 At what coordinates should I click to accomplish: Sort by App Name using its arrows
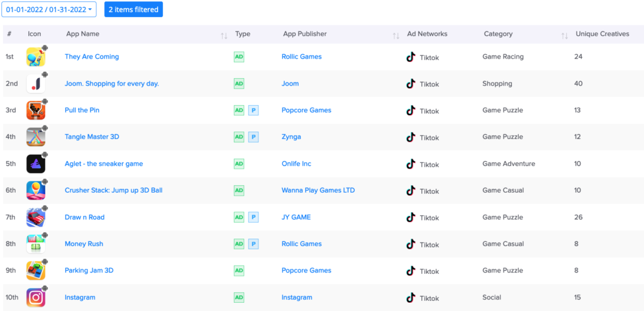(x=224, y=36)
